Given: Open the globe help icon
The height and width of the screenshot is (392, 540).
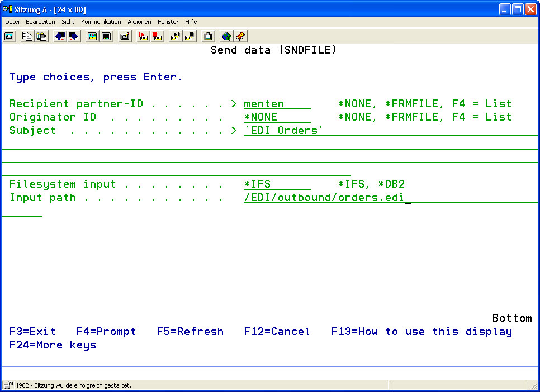Looking at the screenshot, I should click(226, 36).
